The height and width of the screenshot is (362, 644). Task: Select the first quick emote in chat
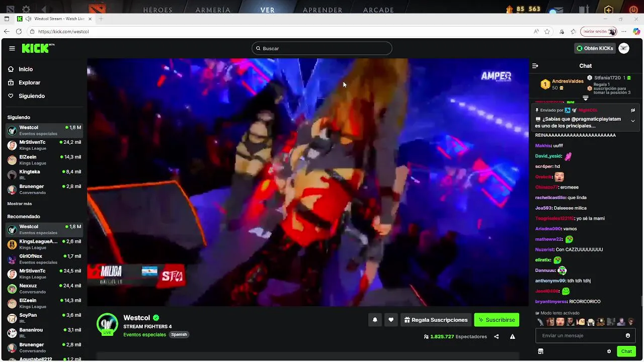point(540,322)
